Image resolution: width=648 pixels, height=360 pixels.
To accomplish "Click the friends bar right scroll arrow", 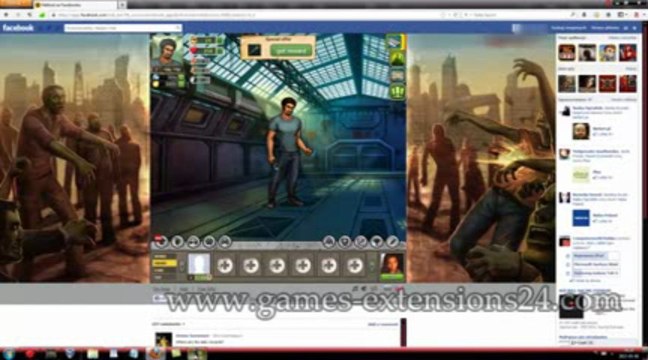I will (372, 266).
